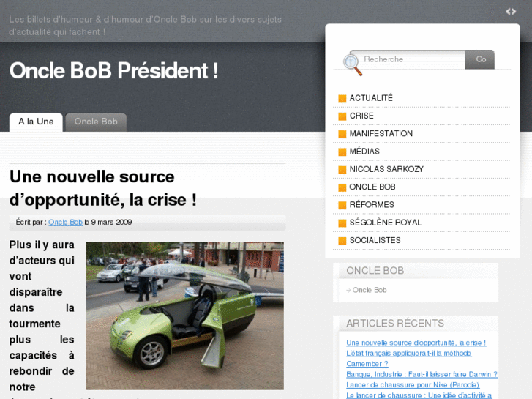The height and width of the screenshot is (399, 532).
Task: Click the orange square beside CRISE
Action: coord(342,116)
